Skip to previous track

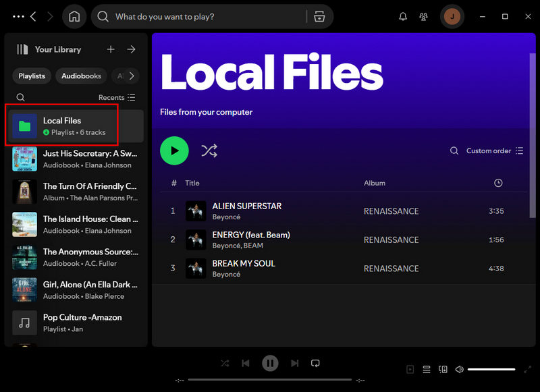tap(246, 364)
